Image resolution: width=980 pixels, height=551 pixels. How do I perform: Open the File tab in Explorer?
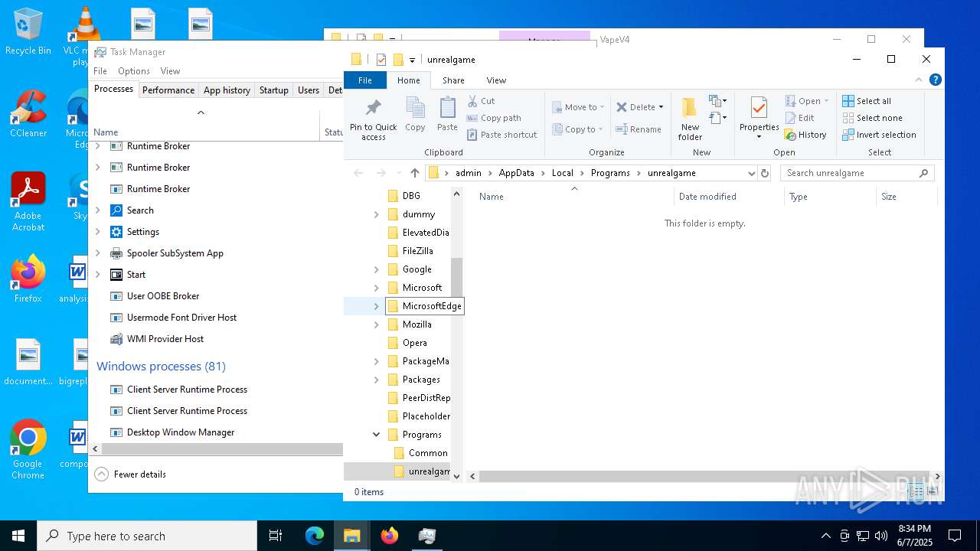(365, 80)
